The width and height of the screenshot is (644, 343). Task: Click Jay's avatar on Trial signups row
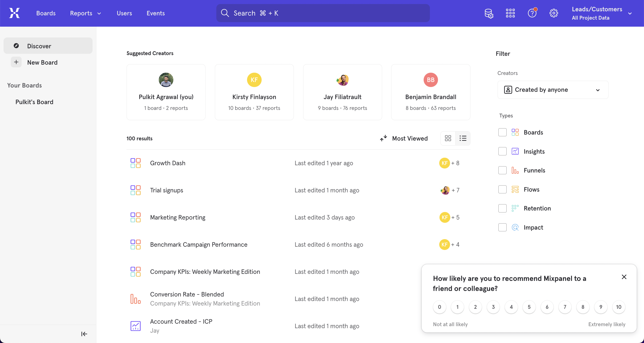(x=445, y=190)
